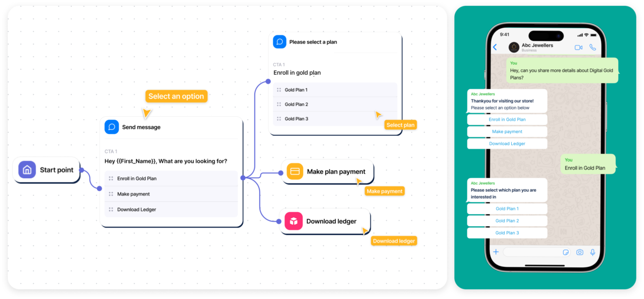Tap the microphone icon to record voice
Viewport: 644px width, 299px height.
coord(592,252)
